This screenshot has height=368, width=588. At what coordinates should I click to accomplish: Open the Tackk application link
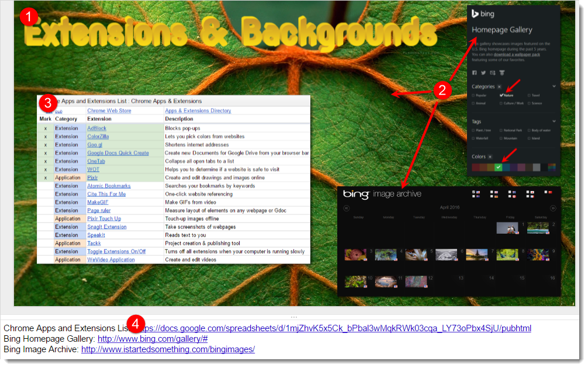(x=94, y=244)
